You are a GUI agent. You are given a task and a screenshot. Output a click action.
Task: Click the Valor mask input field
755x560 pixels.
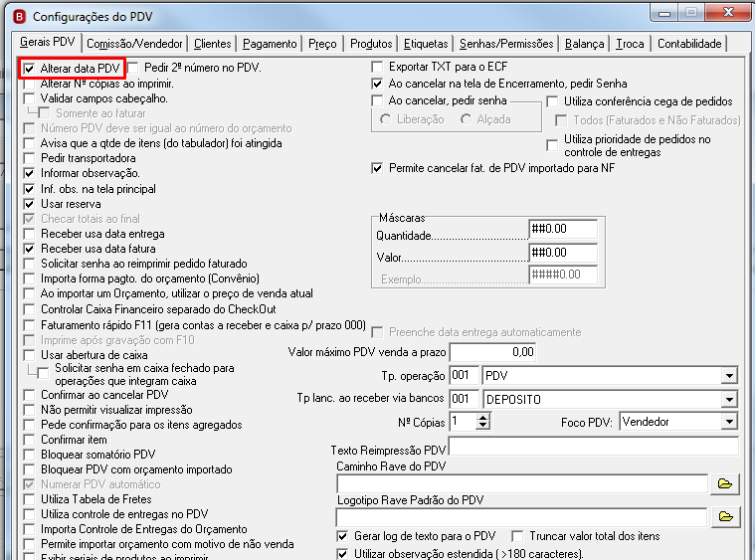563,253
